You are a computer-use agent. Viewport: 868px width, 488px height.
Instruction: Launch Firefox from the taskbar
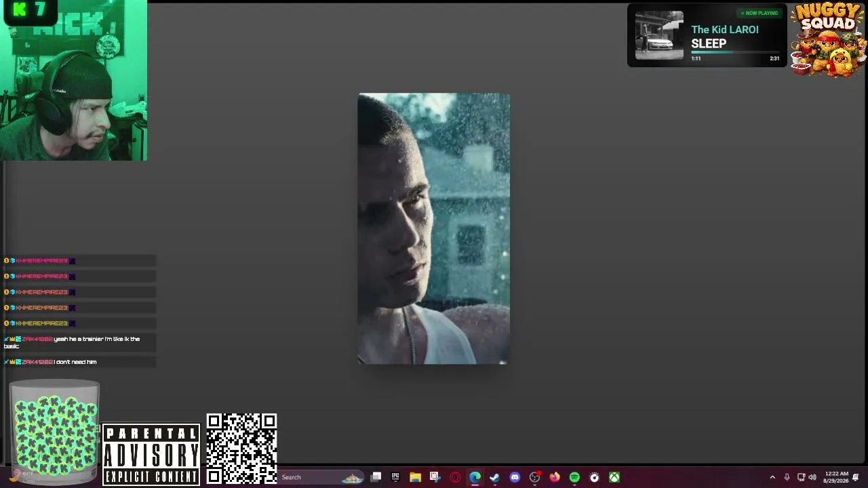click(x=555, y=477)
